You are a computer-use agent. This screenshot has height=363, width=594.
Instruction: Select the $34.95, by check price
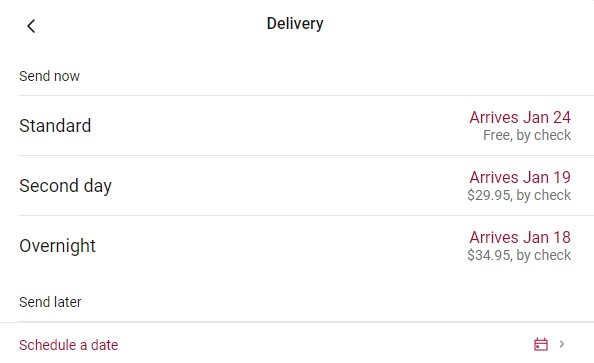point(519,255)
